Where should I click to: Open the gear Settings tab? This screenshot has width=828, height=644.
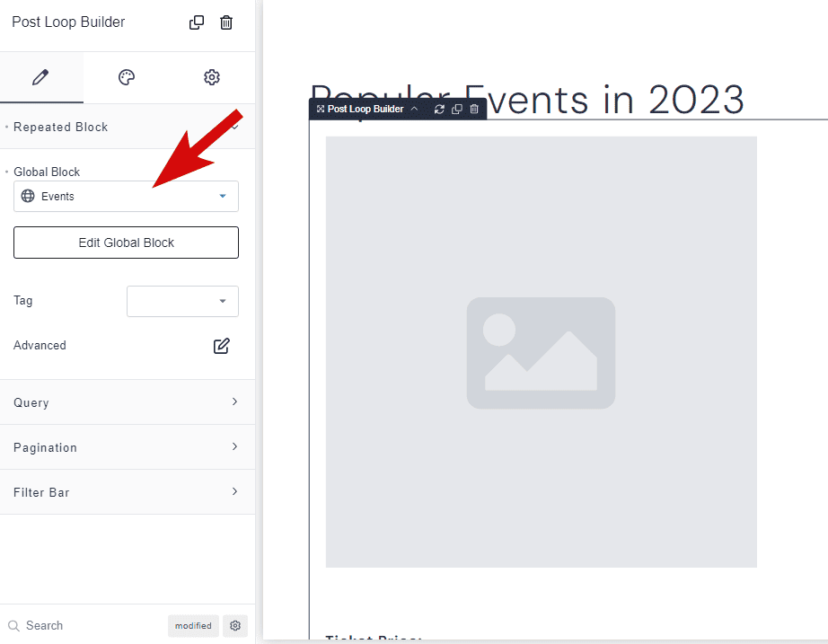212,77
